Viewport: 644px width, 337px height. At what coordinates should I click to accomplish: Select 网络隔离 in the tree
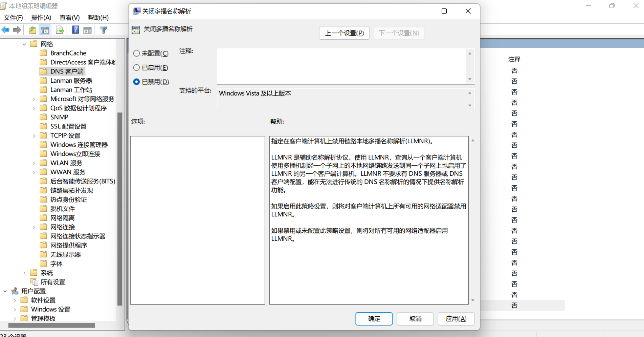[62, 218]
